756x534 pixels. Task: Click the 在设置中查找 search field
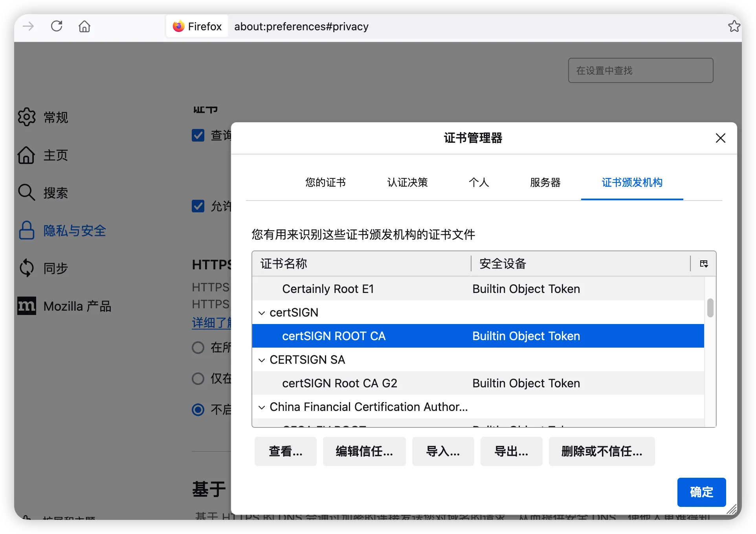coord(640,70)
